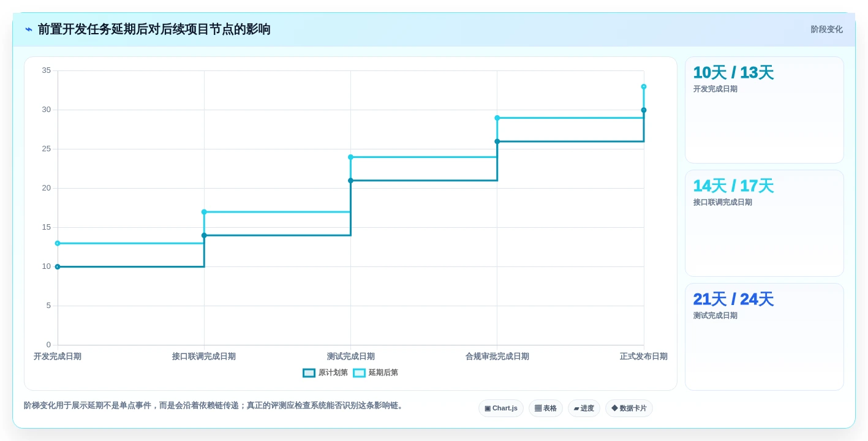Viewport: 868px width, 441px height.
Task: Click the delayed point at 测试完成 (24)
Action: click(350, 157)
